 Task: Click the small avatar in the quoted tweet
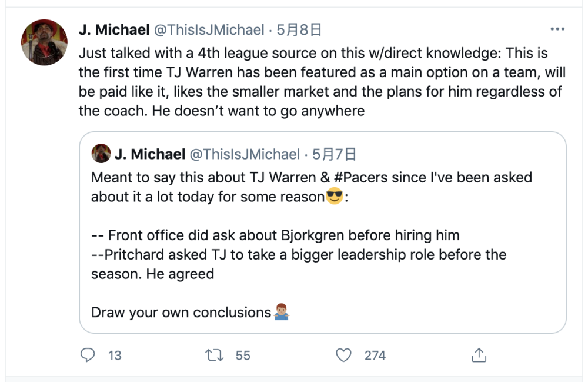click(101, 154)
